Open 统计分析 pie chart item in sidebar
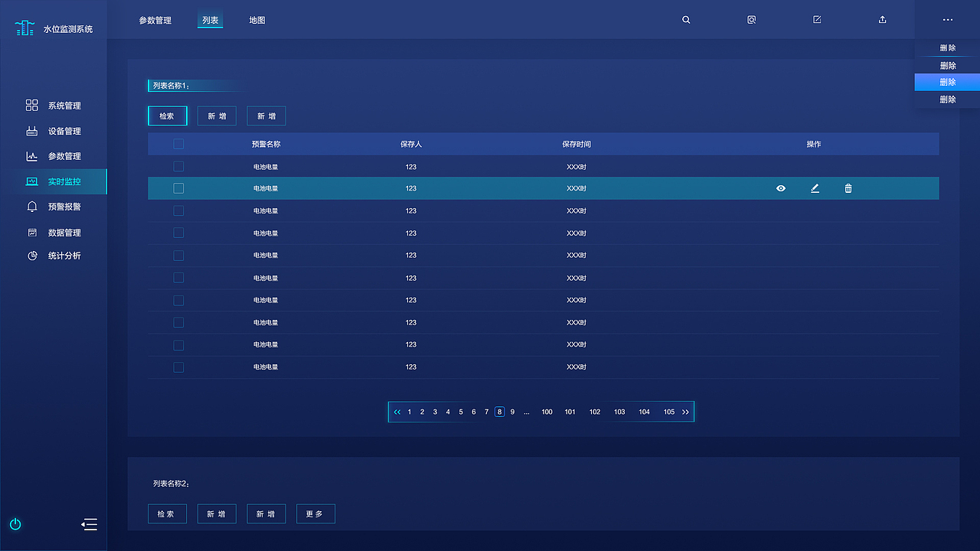This screenshot has width=980, height=551. (54, 256)
